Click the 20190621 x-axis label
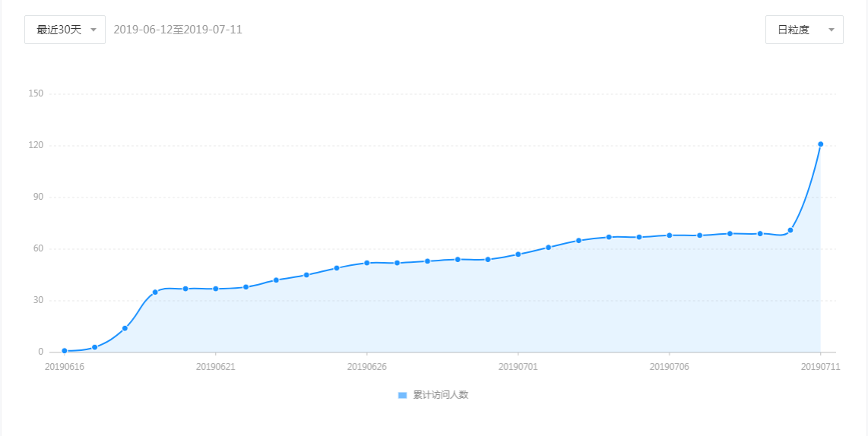This screenshot has width=868, height=436. tap(216, 366)
